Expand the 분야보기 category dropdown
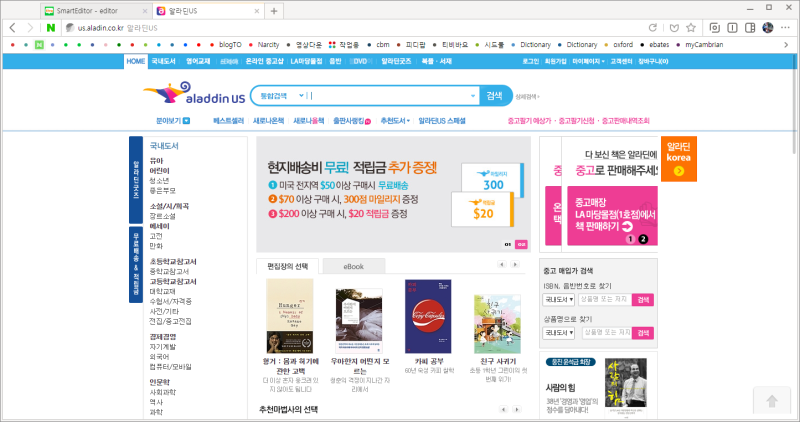Image resolution: width=800 pixels, height=422 pixels. (173, 121)
